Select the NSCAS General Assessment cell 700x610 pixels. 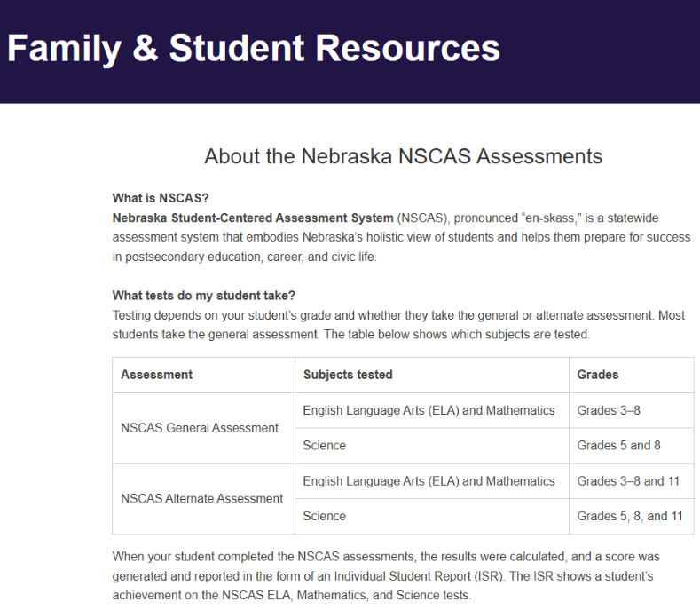(203, 428)
